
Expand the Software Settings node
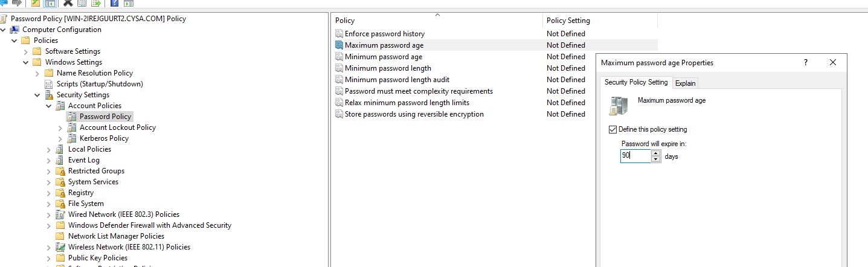pos(26,51)
